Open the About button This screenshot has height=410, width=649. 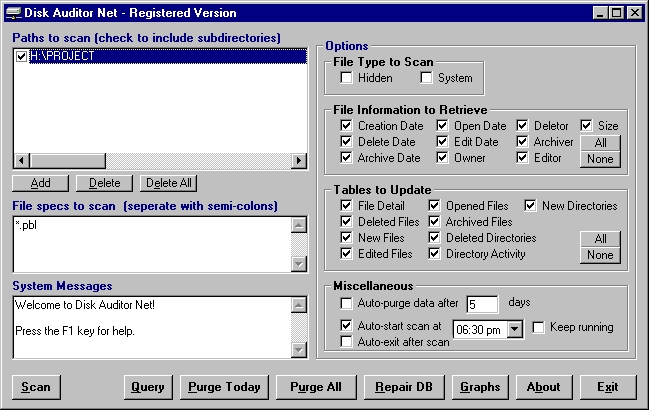coord(544,387)
